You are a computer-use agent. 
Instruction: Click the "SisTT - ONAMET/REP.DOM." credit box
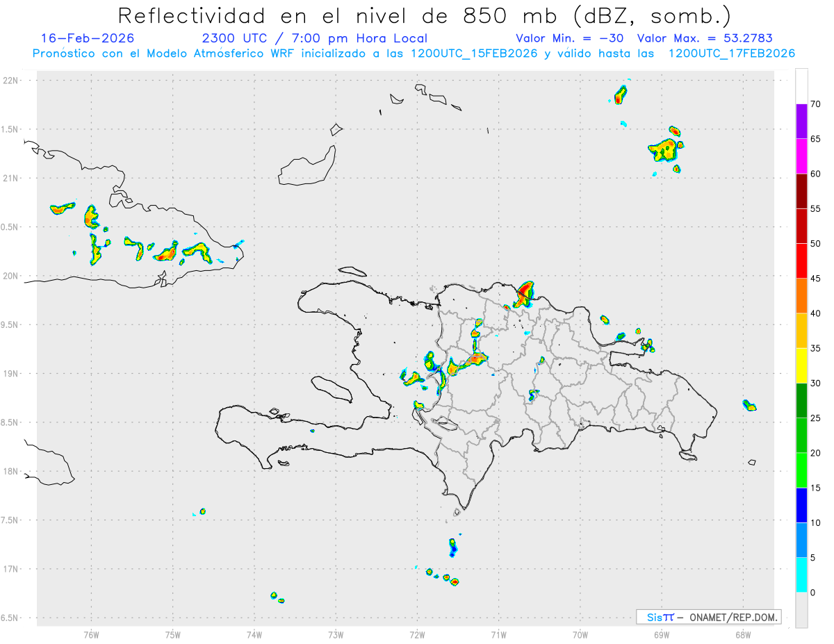tap(708, 617)
